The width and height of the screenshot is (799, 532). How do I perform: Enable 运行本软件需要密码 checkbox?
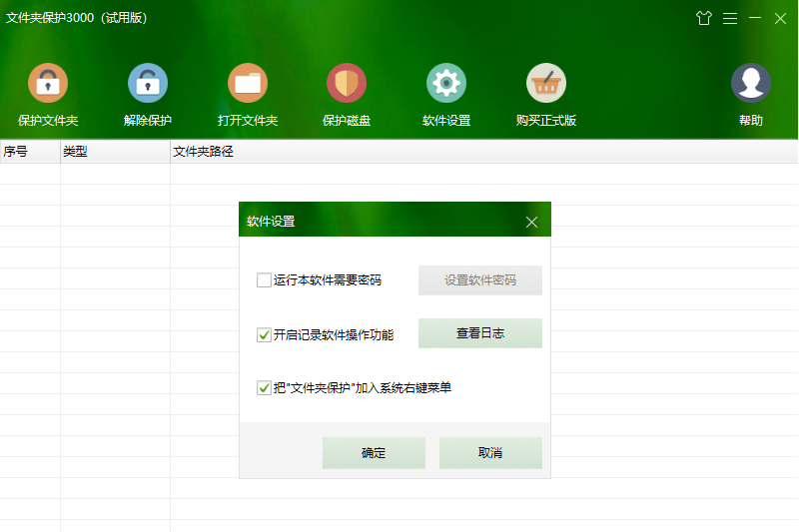[265, 280]
